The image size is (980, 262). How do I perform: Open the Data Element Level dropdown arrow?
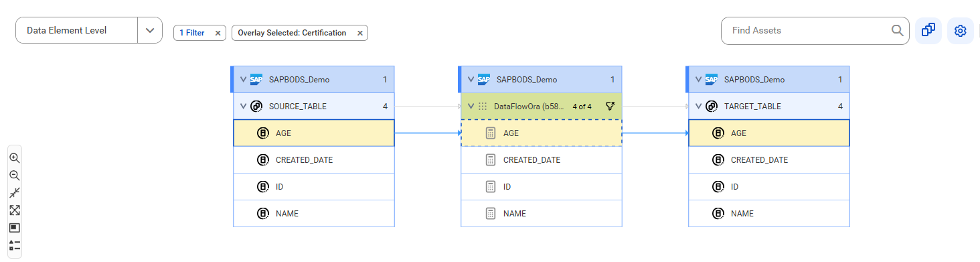(150, 30)
